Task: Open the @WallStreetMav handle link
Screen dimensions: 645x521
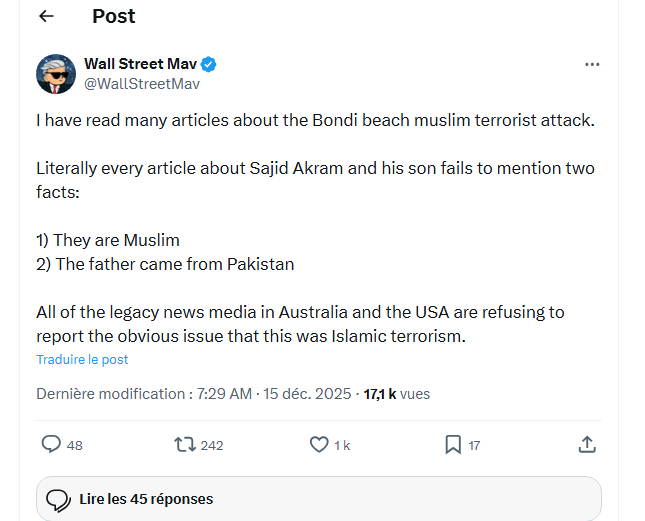Action: [142, 84]
